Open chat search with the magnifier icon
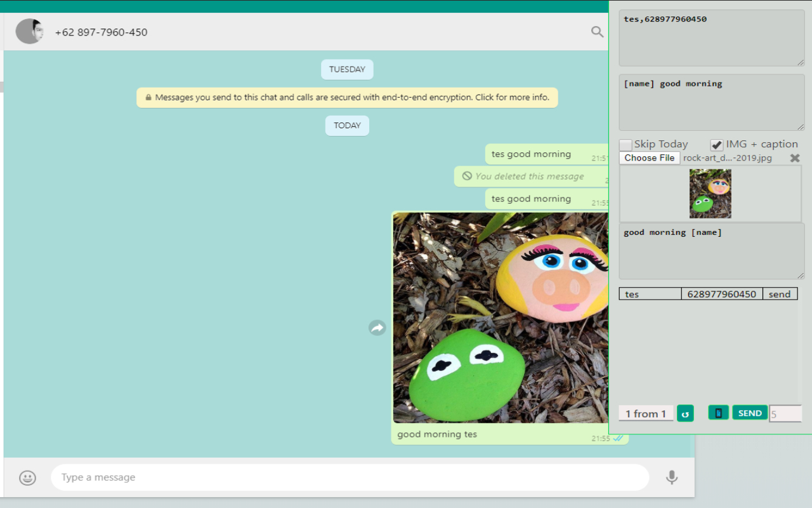 596,32
